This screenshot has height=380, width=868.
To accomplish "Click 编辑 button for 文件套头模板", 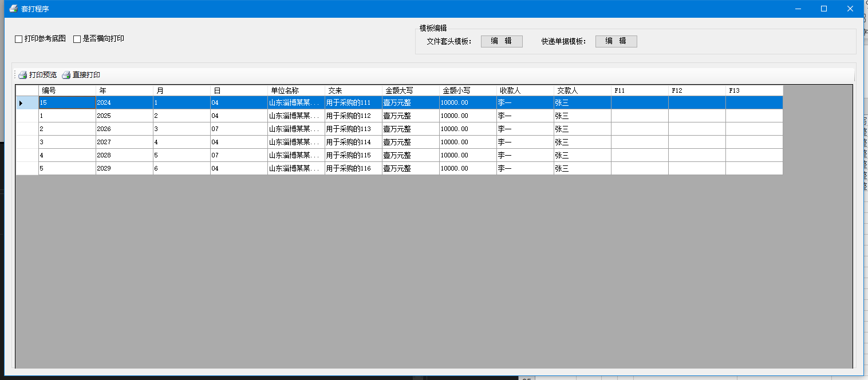I will pyautogui.click(x=502, y=41).
